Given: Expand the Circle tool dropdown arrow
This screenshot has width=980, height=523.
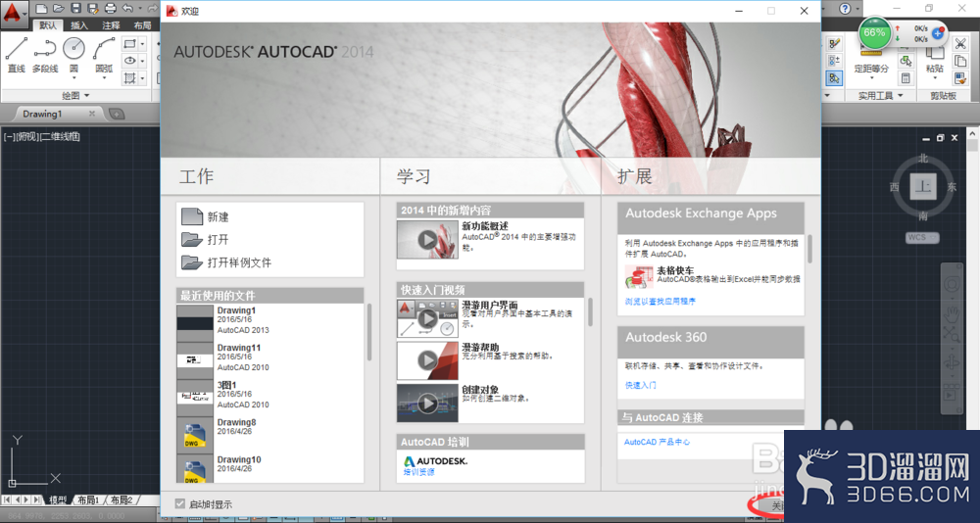Looking at the screenshot, I should coord(73,78).
